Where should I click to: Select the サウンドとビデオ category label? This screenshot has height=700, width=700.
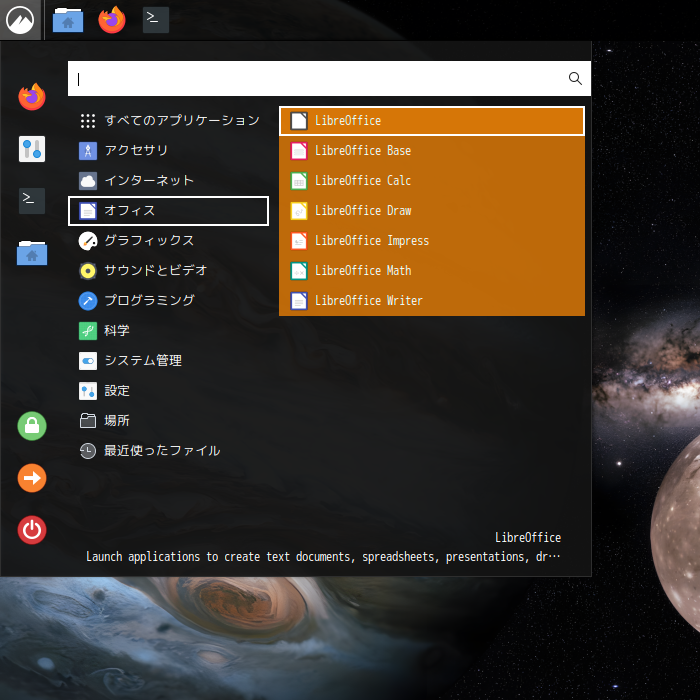point(156,270)
